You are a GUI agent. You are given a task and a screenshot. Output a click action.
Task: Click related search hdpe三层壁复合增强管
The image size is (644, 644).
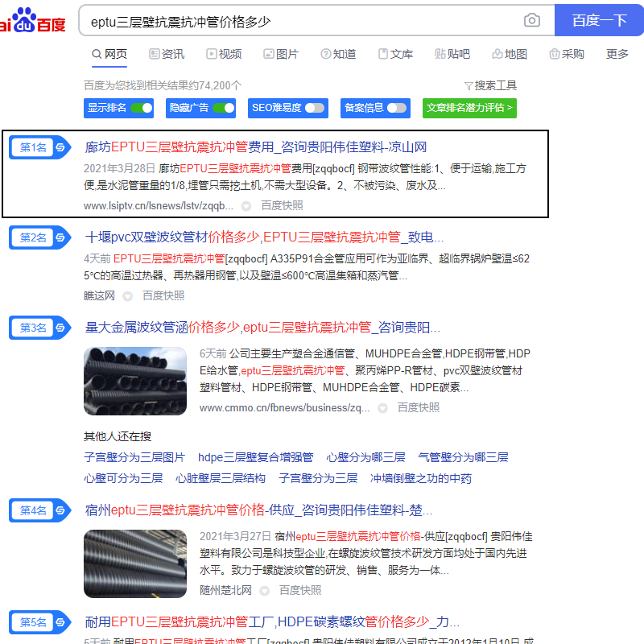click(x=255, y=457)
